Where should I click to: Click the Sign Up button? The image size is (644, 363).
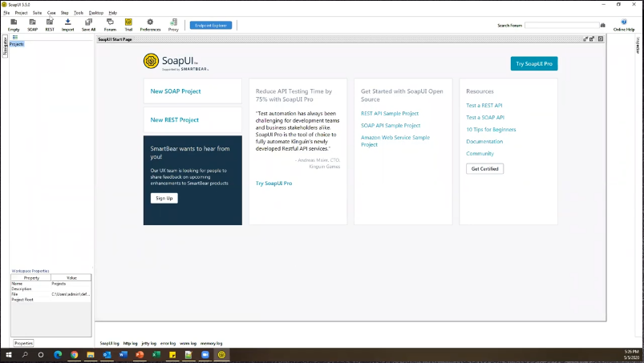coord(164,198)
